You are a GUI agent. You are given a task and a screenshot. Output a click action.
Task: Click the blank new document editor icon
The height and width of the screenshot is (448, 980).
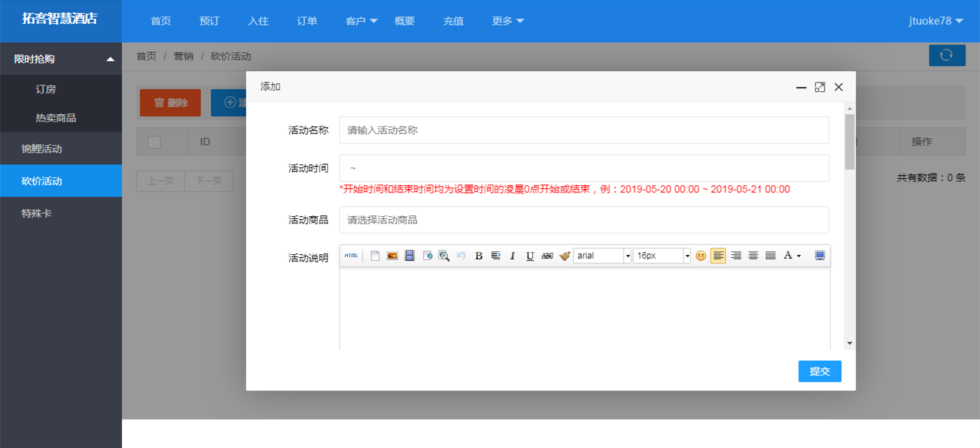tap(374, 256)
